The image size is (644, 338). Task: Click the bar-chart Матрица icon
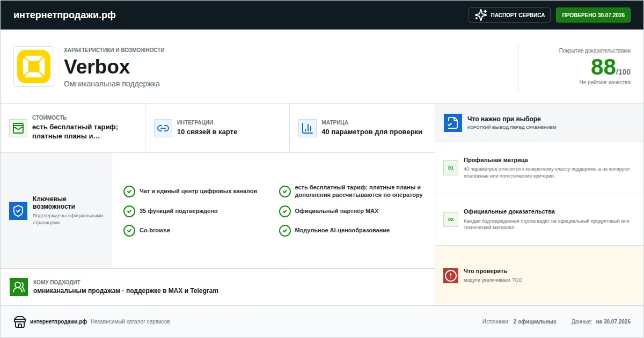(308, 128)
